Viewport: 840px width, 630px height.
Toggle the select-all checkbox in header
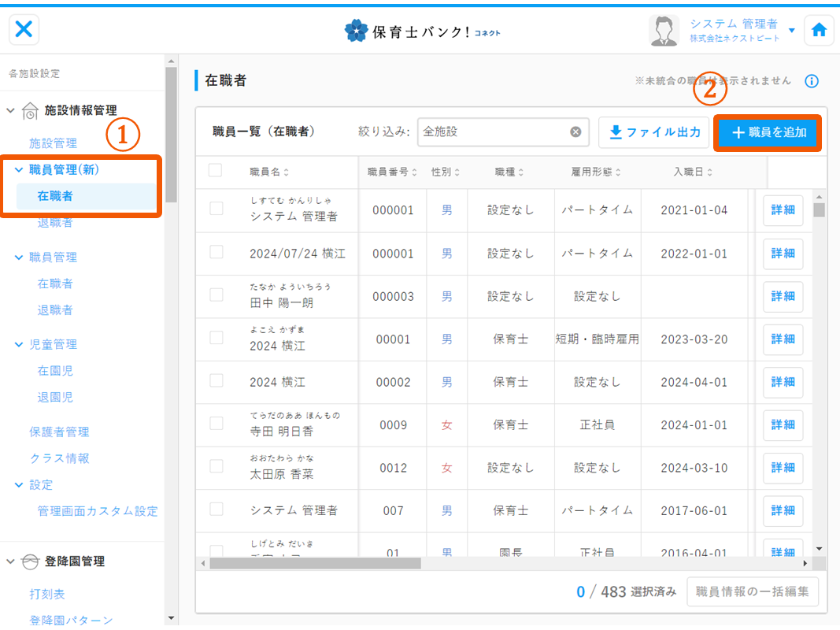pyautogui.click(x=215, y=170)
